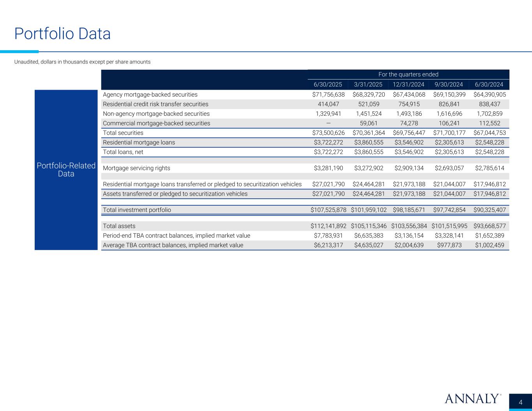The height and width of the screenshot is (411, 532).
Task: Click the page number 4 badge
Action: (520, 402)
